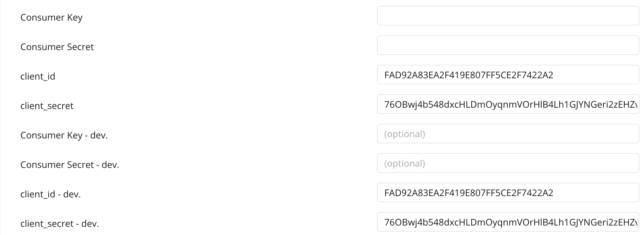Image resolution: width=644 pixels, height=235 pixels.
Task: Click the "client_id" field label
Action: (38, 76)
